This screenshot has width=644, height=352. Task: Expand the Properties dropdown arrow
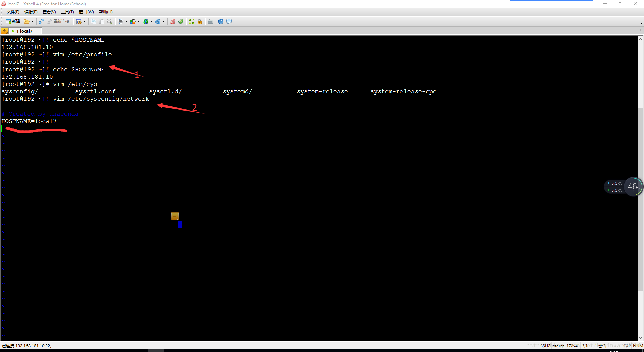[x=84, y=21]
